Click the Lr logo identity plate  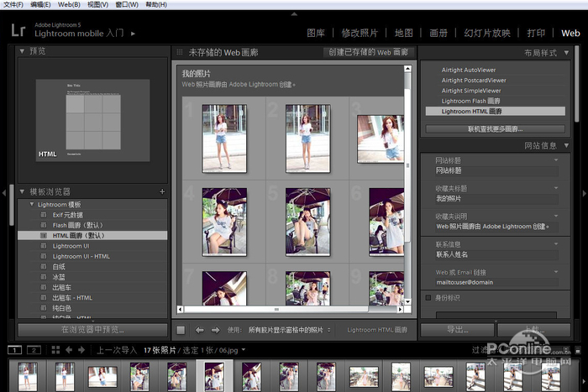[18, 31]
